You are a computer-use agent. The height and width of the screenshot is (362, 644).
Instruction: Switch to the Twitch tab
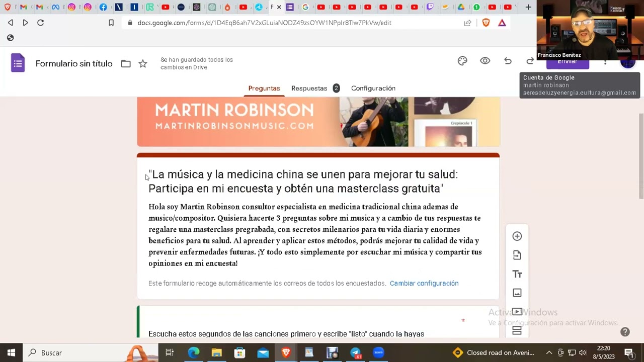click(430, 7)
